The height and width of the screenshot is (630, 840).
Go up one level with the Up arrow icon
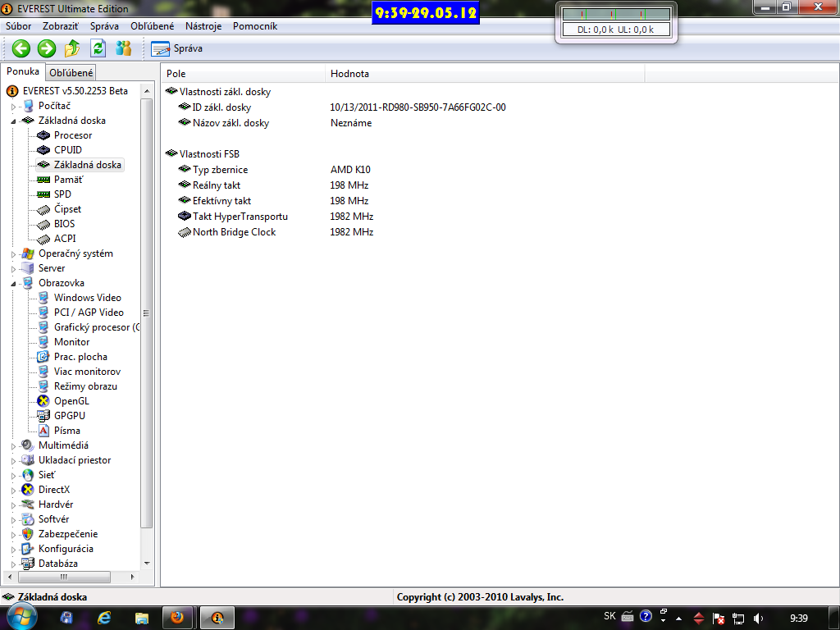click(72, 48)
